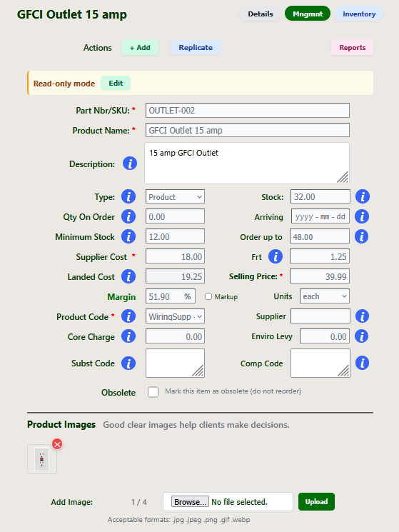Image resolution: width=399 pixels, height=532 pixels.
Task: Click the GFCI outlet image thumbnail
Action: 41,459
